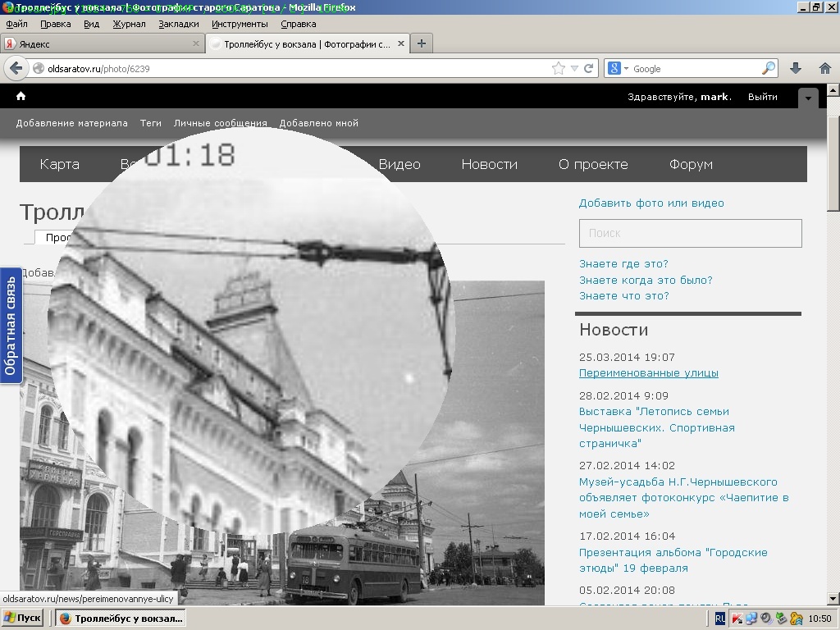The image size is (840, 630).
Task: Open the Новости navigation item
Action: (x=490, y=164)
